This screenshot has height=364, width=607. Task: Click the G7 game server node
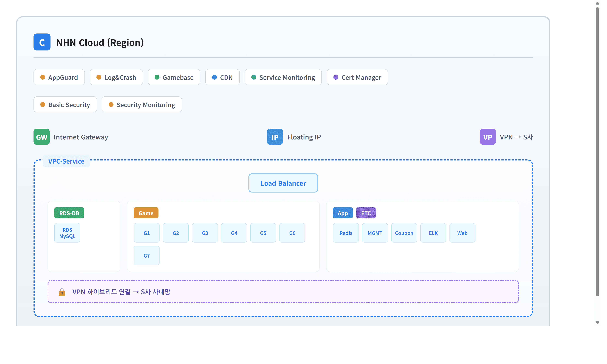click(146, 256)
